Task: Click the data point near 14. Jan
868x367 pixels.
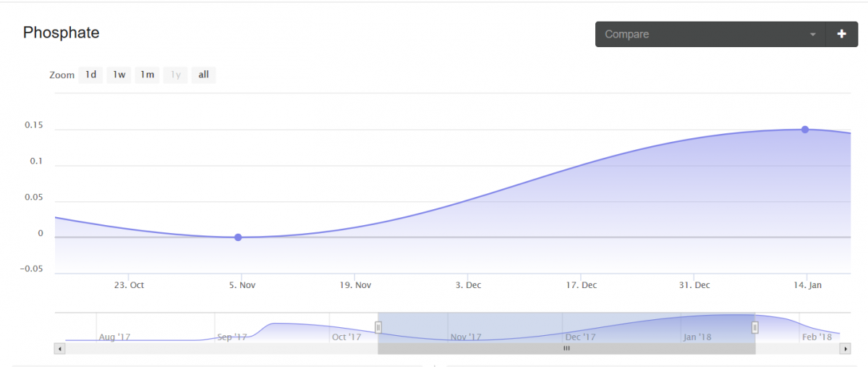Action: click(x=804, y=130)
